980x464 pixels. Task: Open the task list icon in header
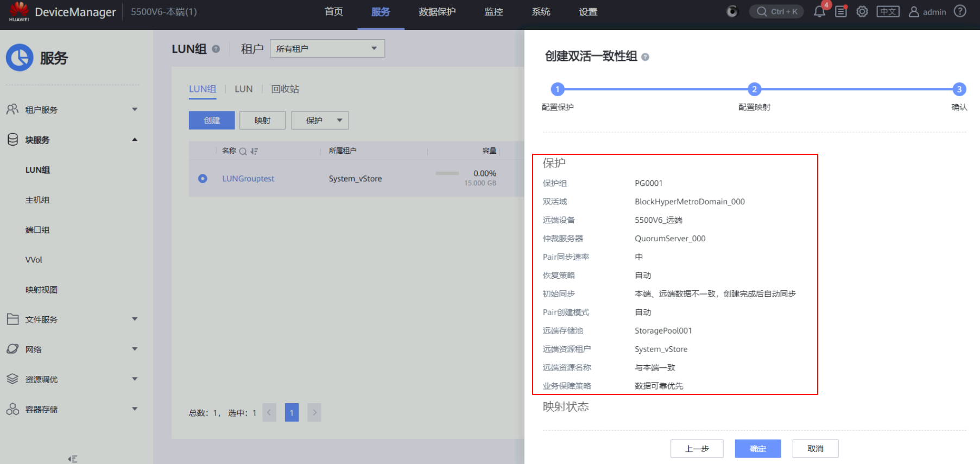pos(841,12)
